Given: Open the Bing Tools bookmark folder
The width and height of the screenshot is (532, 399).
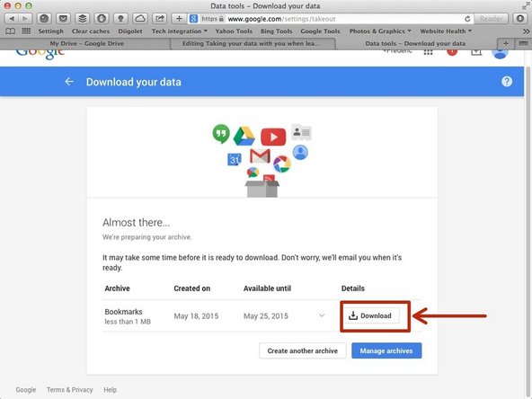Looking at the screenshot, I should (x=276, y=31).
